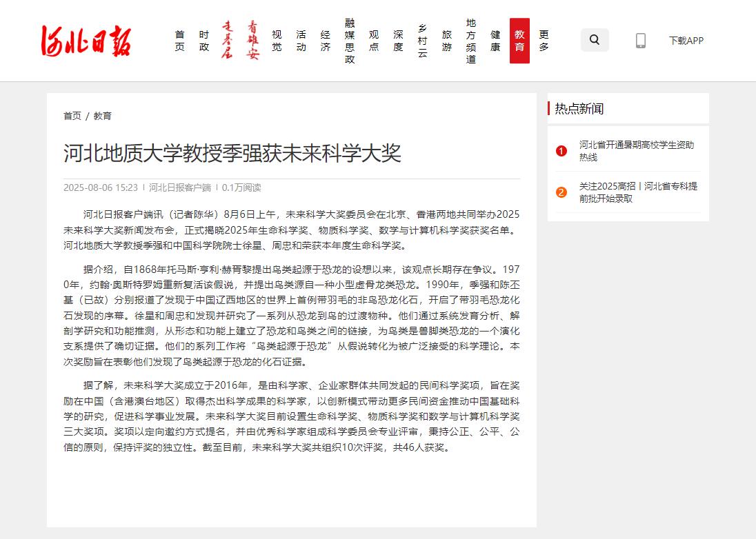Select the highlighted 教育 tab
The image size is (756, 539).
[x=519, y=41]
